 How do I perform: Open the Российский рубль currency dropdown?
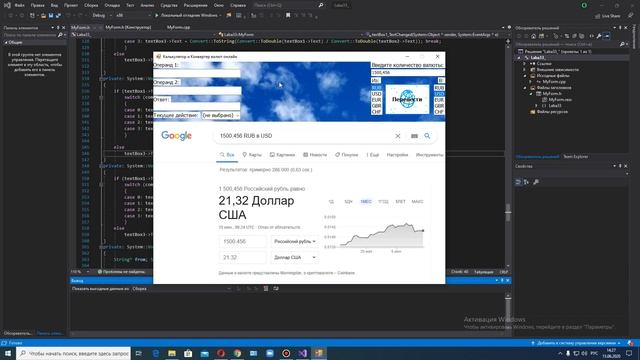pos(294,242)
